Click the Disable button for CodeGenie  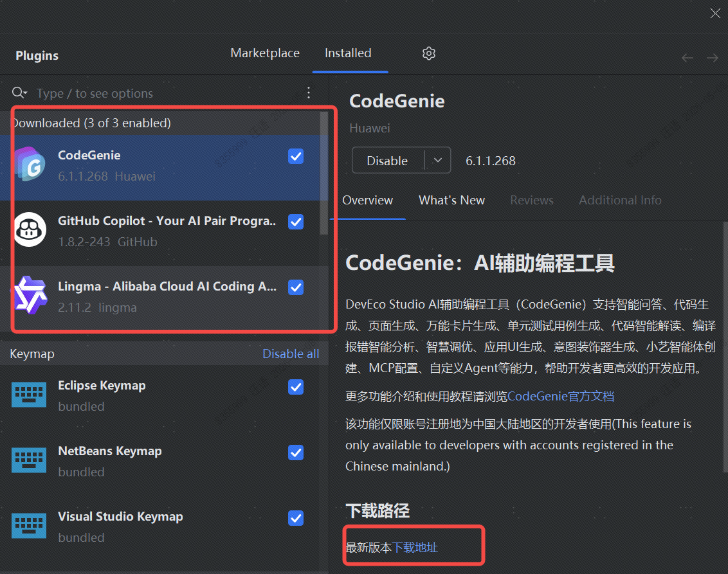coord(388,161)
